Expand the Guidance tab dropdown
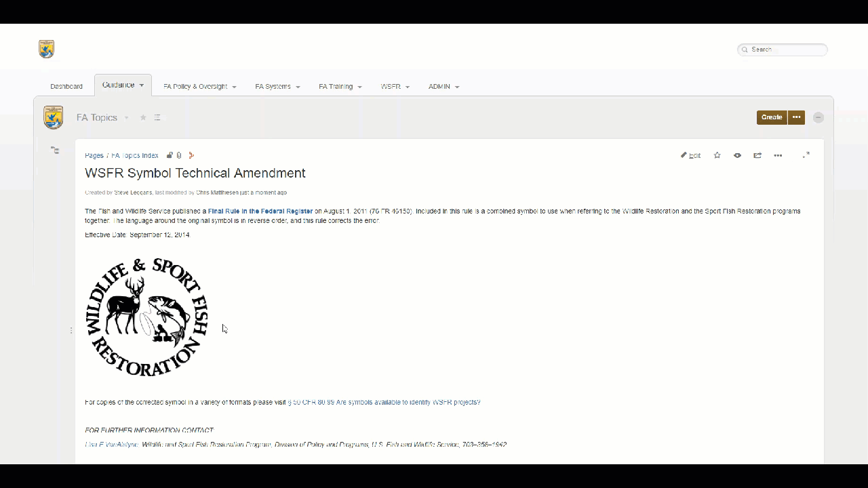 (x=141, y=85)
